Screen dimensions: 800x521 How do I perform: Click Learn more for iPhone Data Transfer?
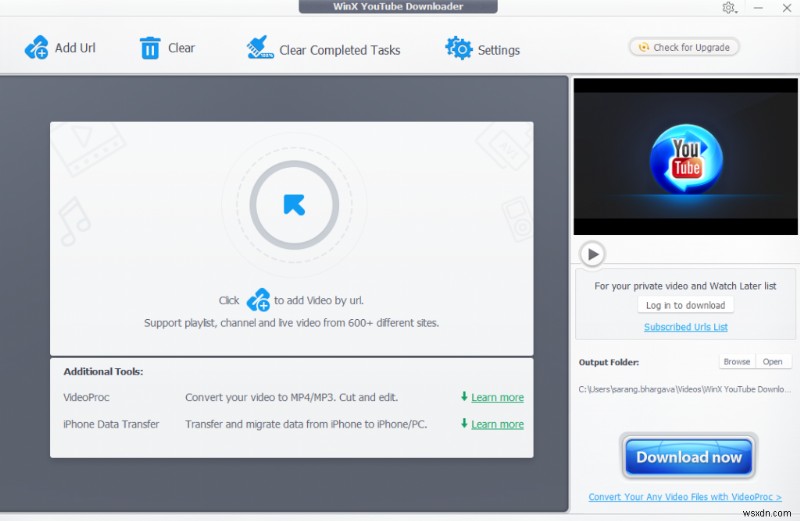coord(497,425)
